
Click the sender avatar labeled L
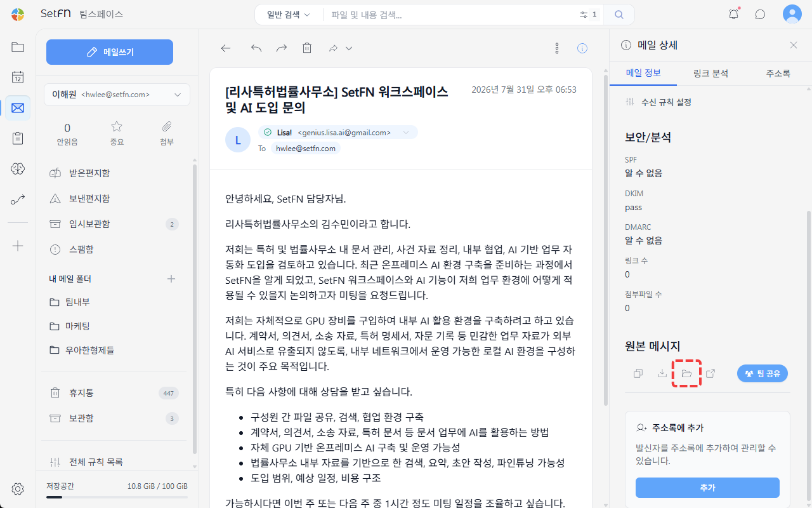click(238, 140)
